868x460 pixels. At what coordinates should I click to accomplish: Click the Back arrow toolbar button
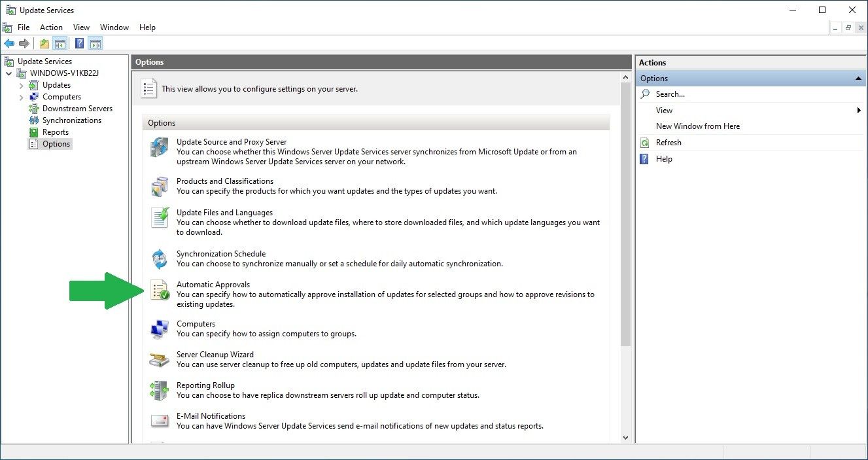(9, 44)
